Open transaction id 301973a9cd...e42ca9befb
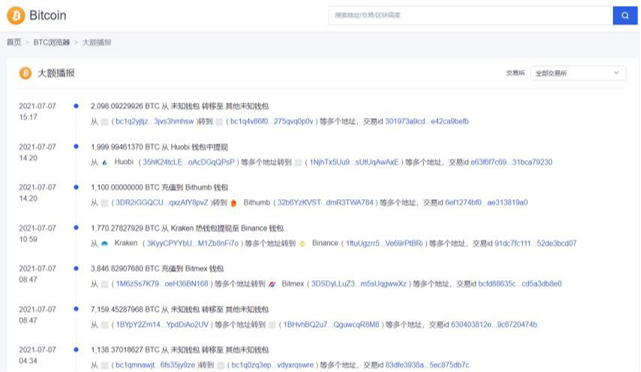641x372 pixels. [427, 121]
